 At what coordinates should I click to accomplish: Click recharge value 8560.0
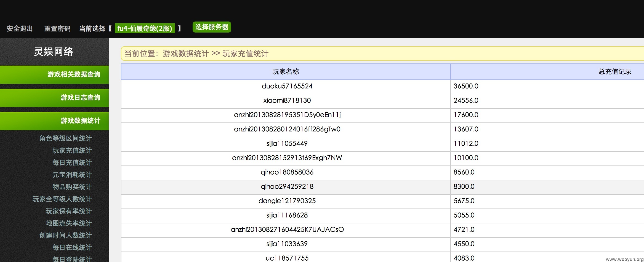click(x=464, y=172)
